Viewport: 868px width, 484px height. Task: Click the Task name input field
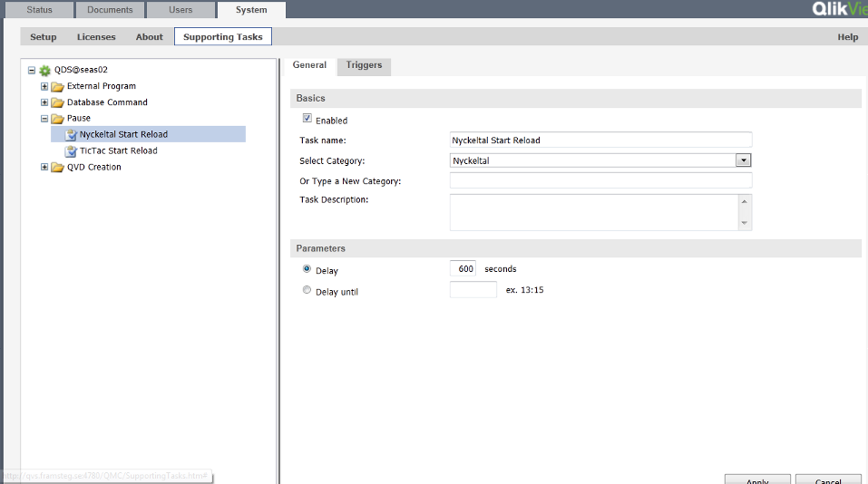pyautogui.click(x=600, y=140)
